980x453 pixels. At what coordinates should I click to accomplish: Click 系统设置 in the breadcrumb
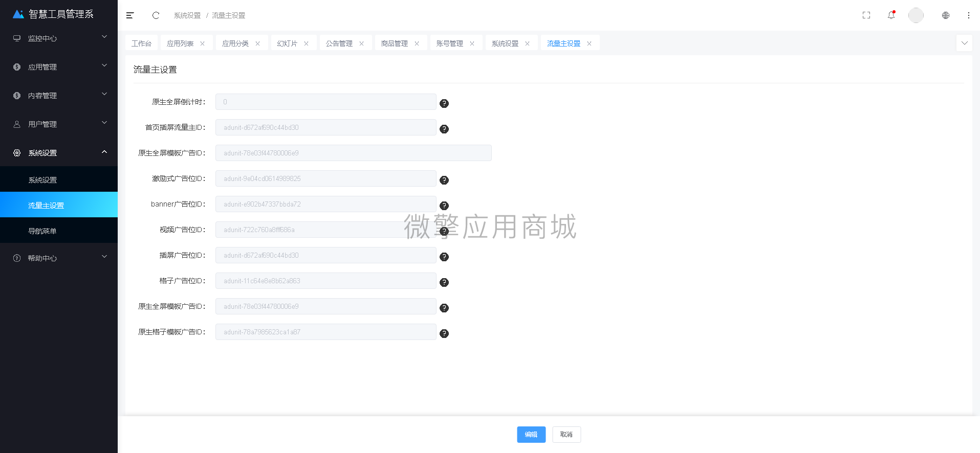click(x=187, y=15)
